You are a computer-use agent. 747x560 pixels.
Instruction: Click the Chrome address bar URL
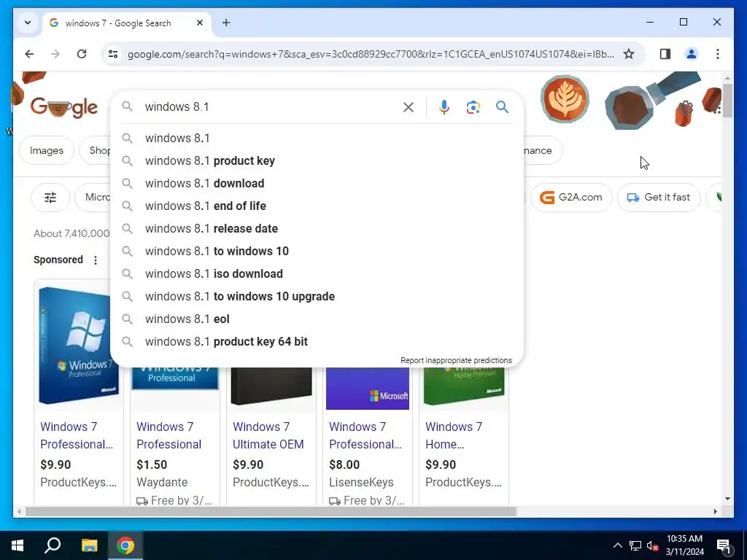coord(371,54)
